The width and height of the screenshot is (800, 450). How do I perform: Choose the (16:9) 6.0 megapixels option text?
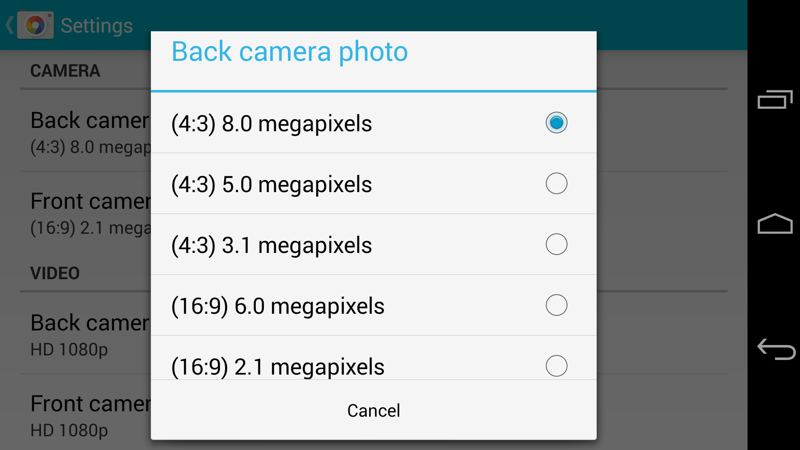[x=277, y=307]
